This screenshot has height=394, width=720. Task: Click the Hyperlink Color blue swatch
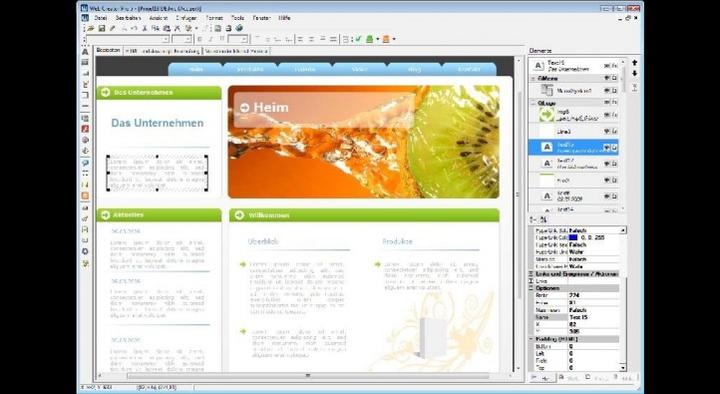tap(573, 237)
